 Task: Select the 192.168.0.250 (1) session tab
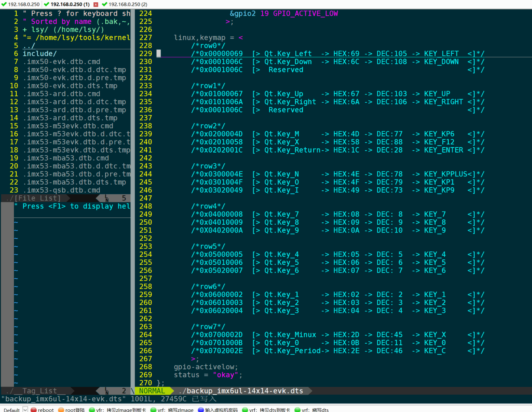pos(70,4)
